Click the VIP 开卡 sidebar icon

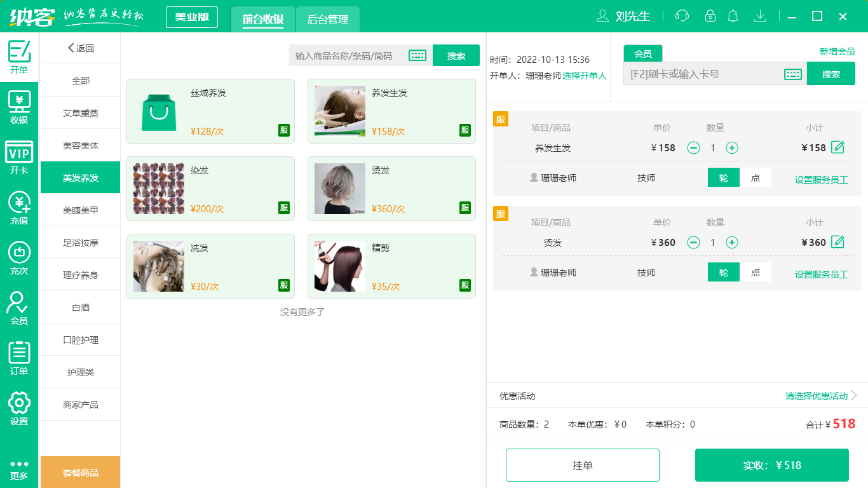19,156
